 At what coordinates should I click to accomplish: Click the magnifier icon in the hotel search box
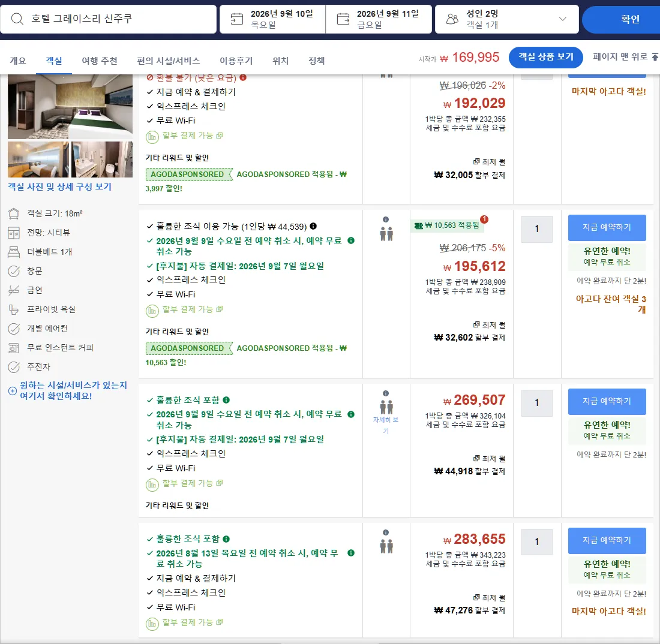click(17, 19)
